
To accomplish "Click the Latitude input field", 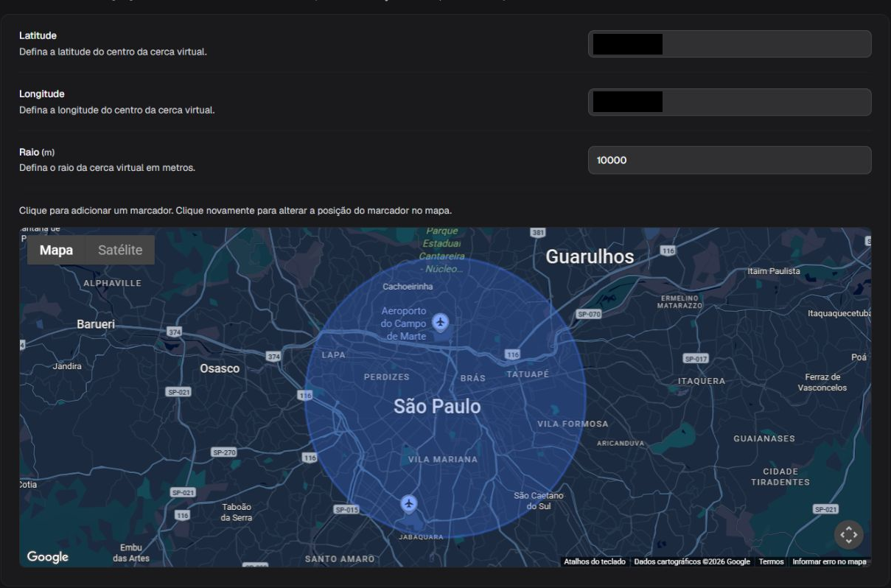I will point(730,44).
